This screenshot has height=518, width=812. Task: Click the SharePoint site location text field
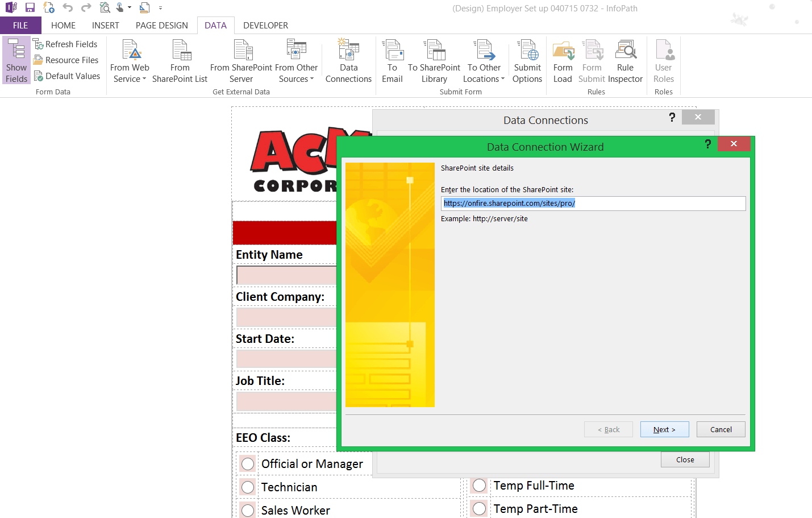[593, 204]
